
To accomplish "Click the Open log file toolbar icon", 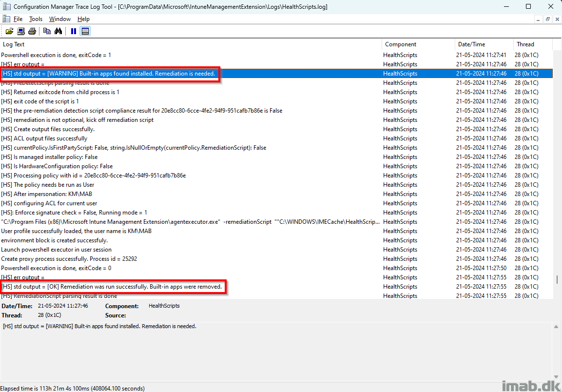I will point(9,31).
